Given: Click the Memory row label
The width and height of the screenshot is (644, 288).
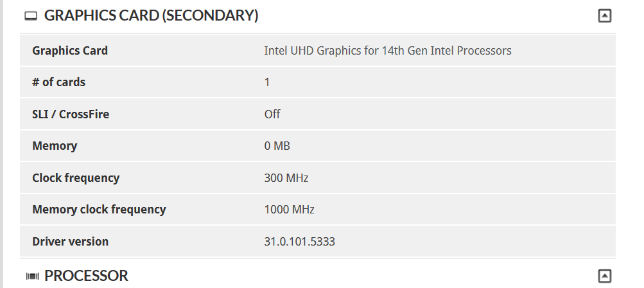Looking at the screenshot, I should [x=55, y=146].
